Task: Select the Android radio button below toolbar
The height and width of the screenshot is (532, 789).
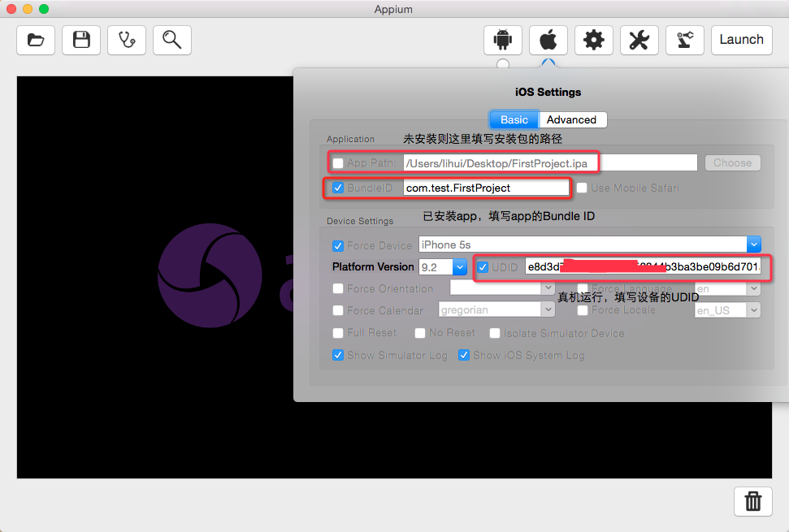Action: click(x=503, y=64)
